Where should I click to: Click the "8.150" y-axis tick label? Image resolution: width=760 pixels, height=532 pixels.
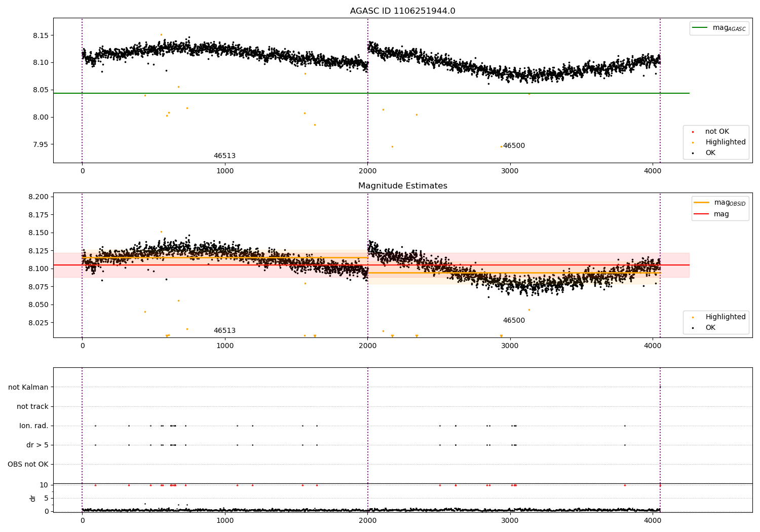click(x=39, y=233)
